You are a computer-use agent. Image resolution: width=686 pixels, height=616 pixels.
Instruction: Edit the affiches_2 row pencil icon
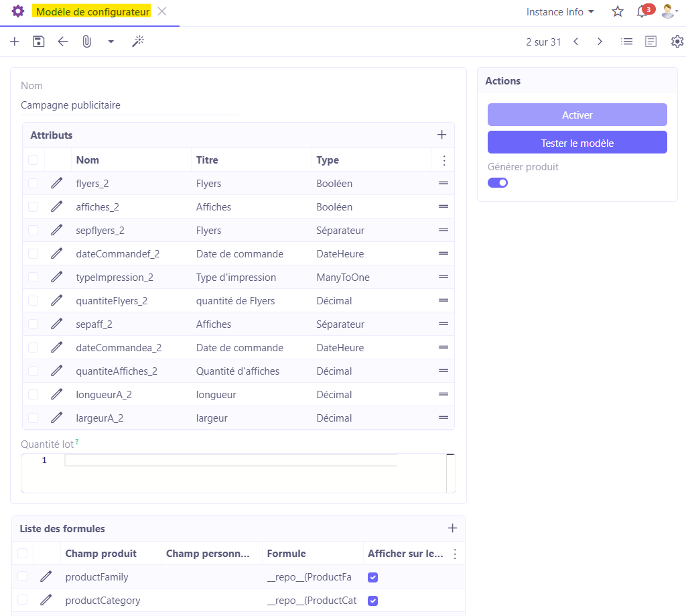tap(56, 206)
